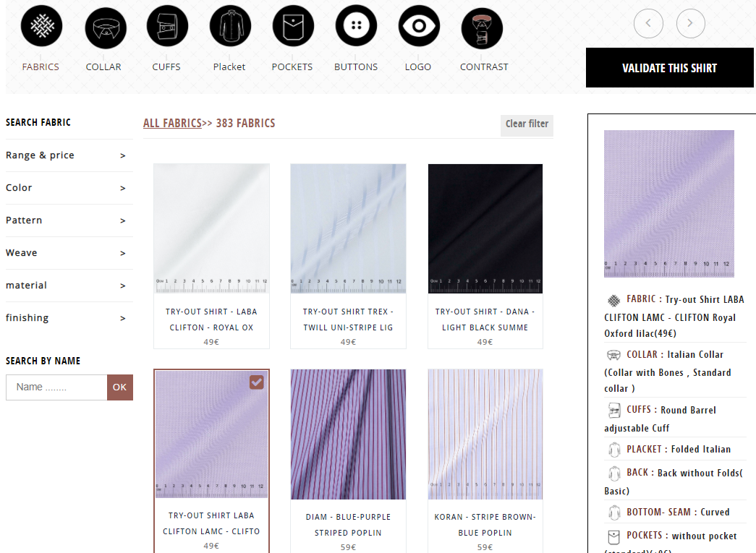
Task: Click the lilac fabric preview in summary
Action: coord(669,204)
